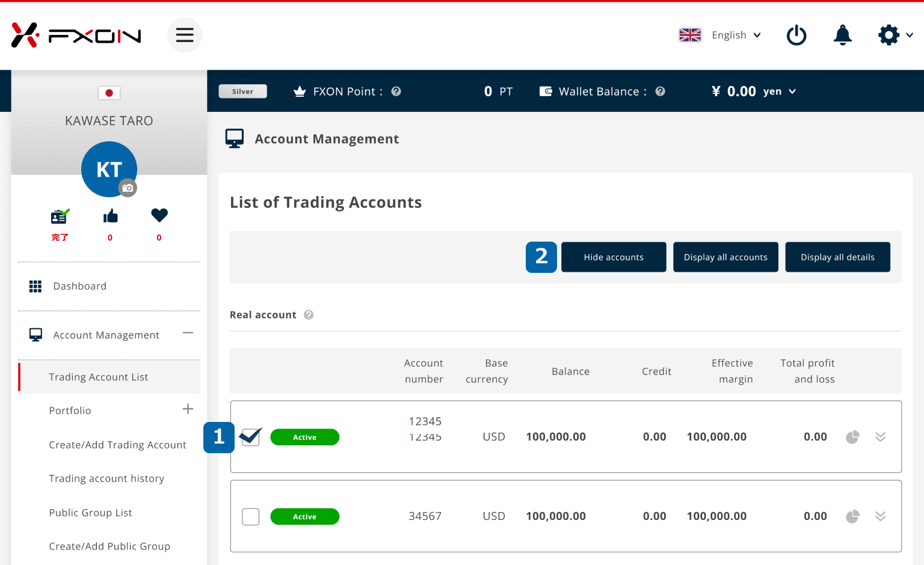
Task: Click the FXON logo
Action: pyautogui.click(x=76, y=35)
